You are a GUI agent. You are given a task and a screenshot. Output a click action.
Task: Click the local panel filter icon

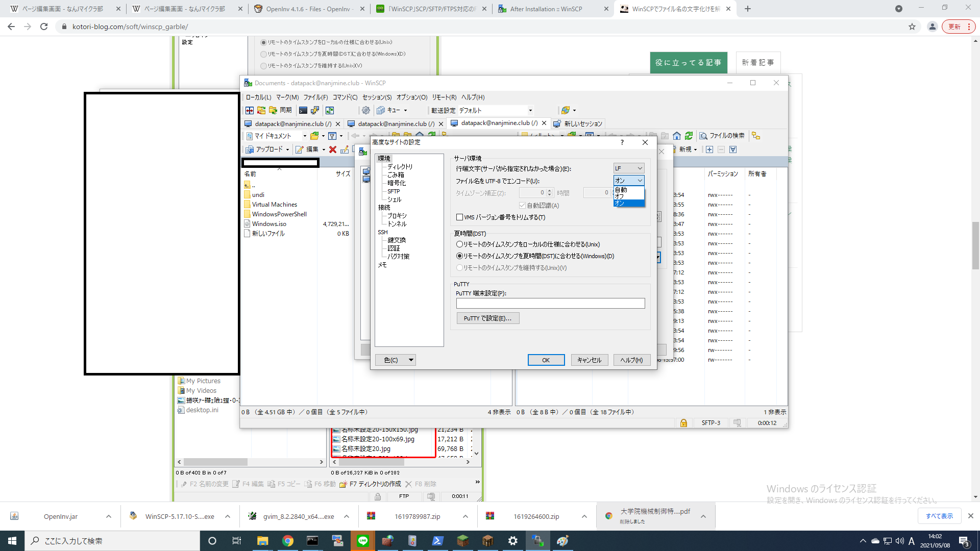point(332,136)
